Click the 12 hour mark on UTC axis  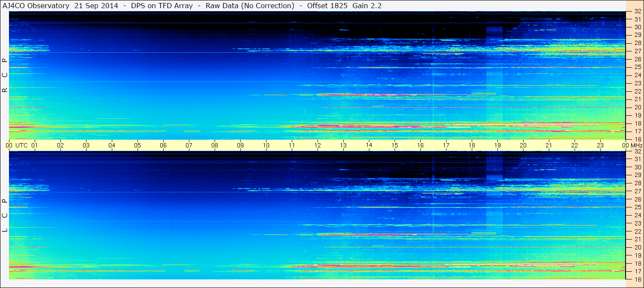318,145
